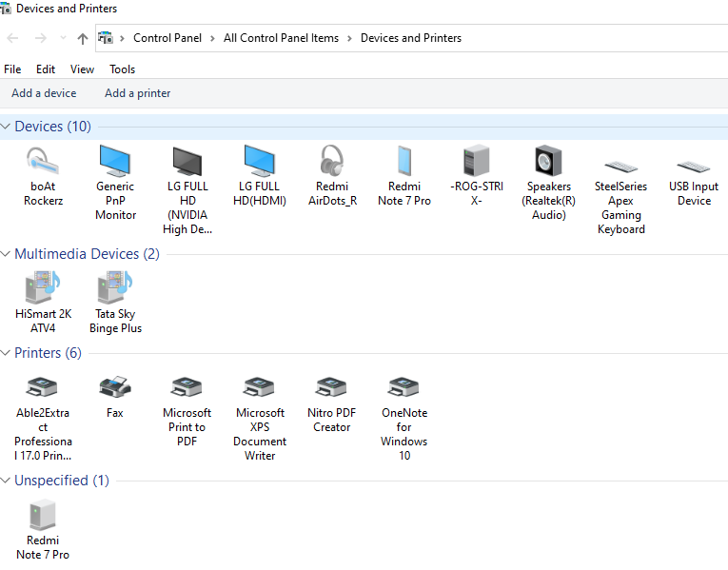Collapse the Printers (6) section
The width and height of the screenshot is (728, 570).
pos(7,353)
